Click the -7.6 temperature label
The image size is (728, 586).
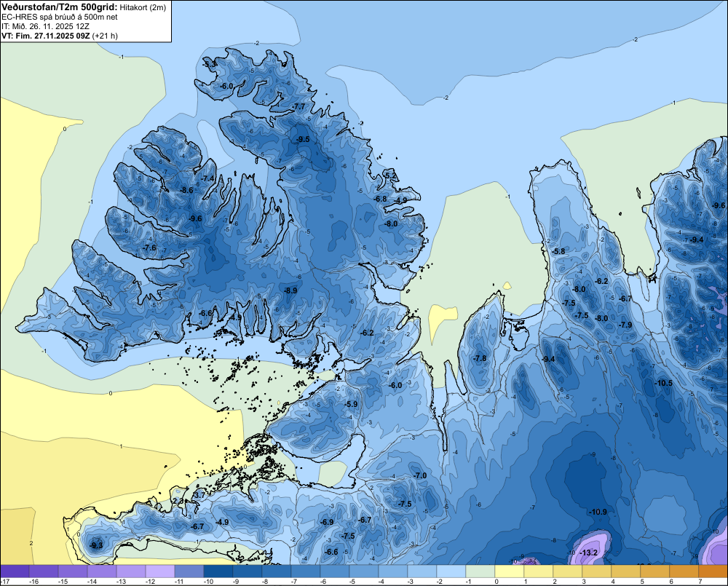[149, 248]
